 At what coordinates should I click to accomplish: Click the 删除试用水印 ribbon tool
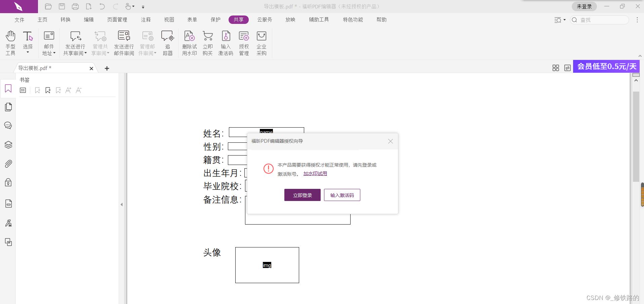click(x=189, y=42)
